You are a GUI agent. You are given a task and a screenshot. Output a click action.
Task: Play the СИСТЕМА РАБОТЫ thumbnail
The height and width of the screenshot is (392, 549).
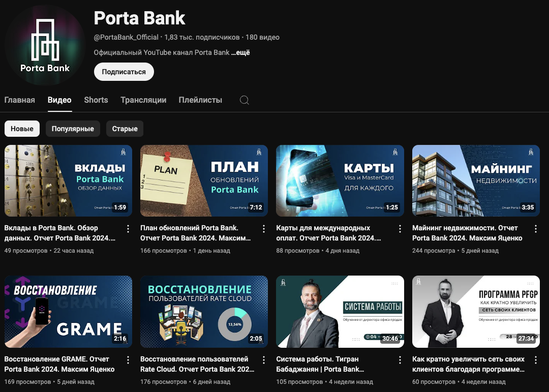[x=340, y=312]
